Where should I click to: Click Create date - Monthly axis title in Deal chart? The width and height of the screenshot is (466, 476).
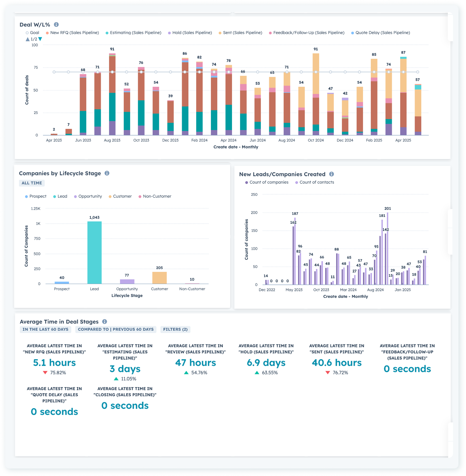click(x=236, y=147)
